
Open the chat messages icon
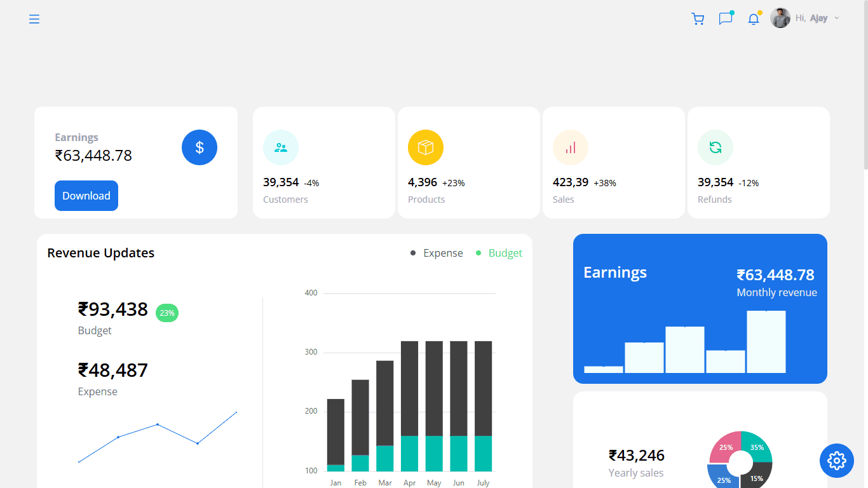pos(726,18)
